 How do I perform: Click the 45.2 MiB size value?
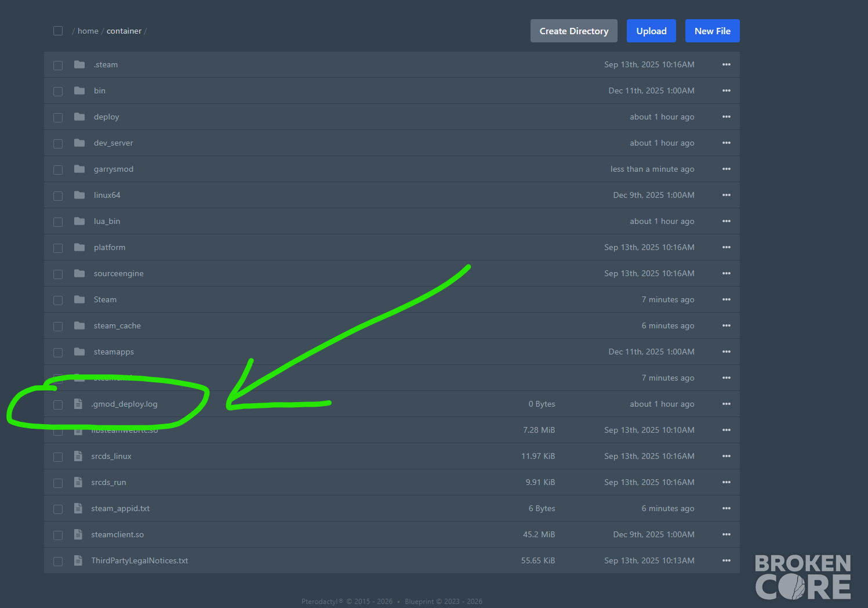pyautogui.click(x=539, y=534)
